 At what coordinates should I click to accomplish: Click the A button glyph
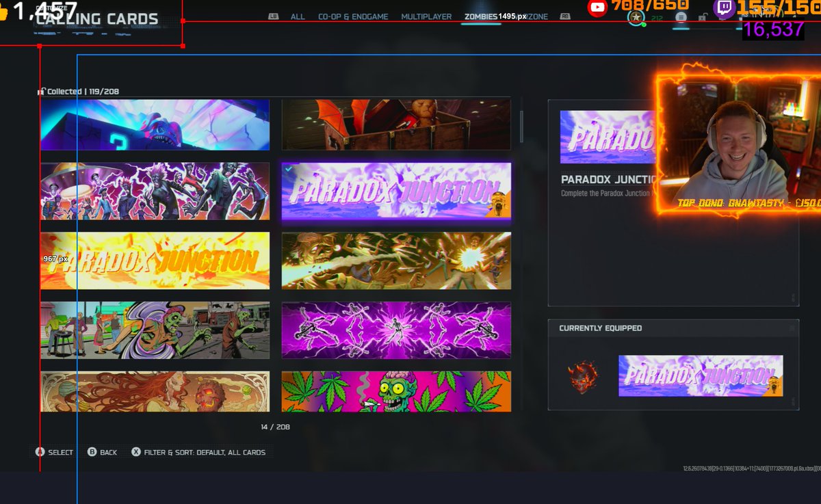tap(40, 452)
